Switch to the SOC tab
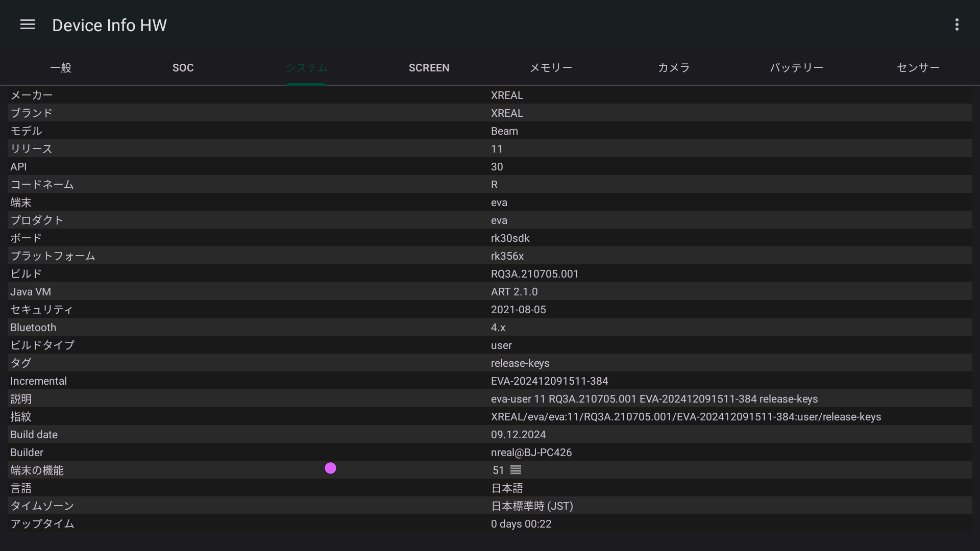Image resolution: width=980 pixels, height=551 pixels. [x=183, y=68]
